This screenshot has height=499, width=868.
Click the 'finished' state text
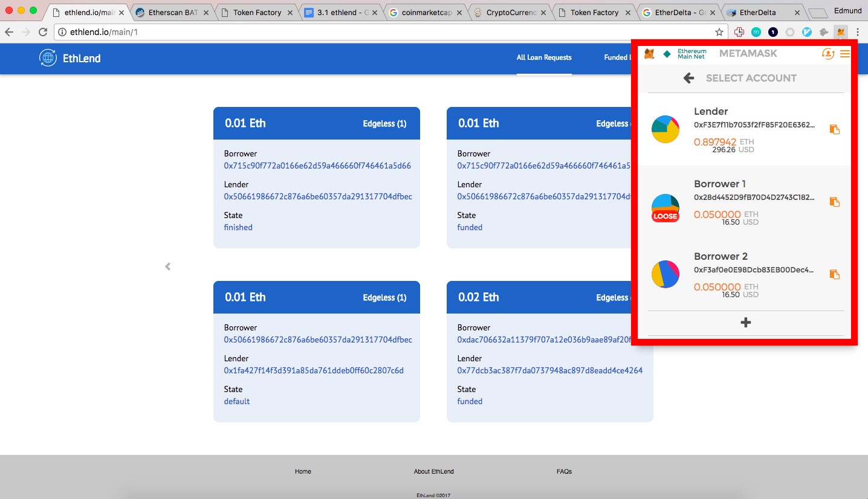(238, 227)
